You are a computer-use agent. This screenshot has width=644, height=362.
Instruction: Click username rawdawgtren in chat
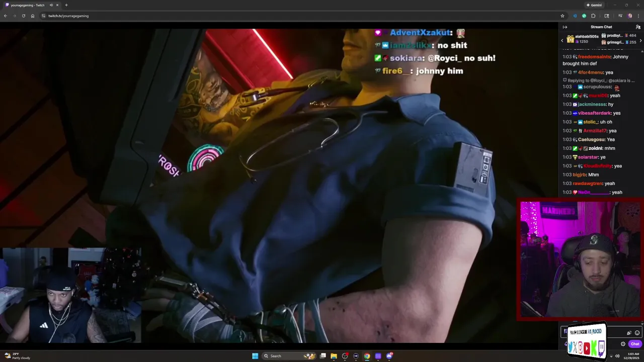coord(587,184)
